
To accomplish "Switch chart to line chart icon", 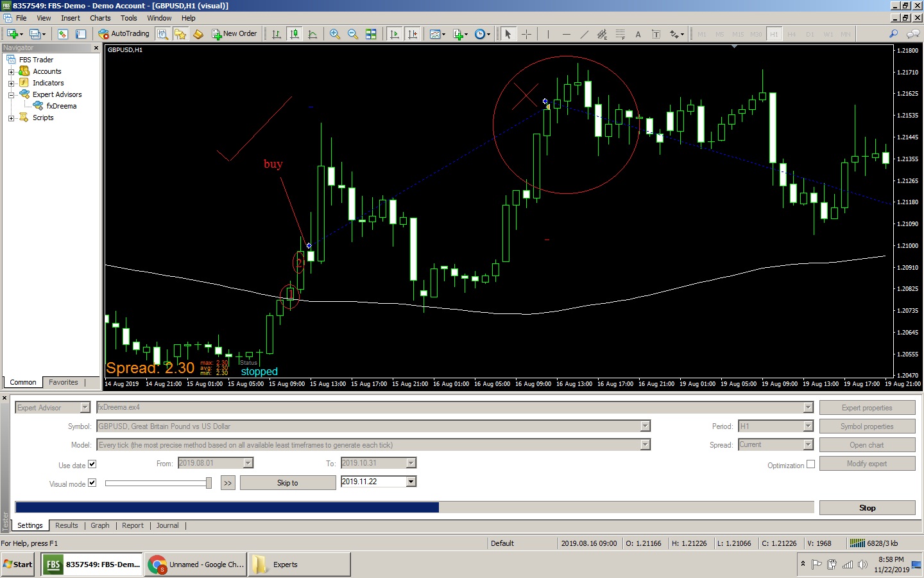I will (312, 34).
